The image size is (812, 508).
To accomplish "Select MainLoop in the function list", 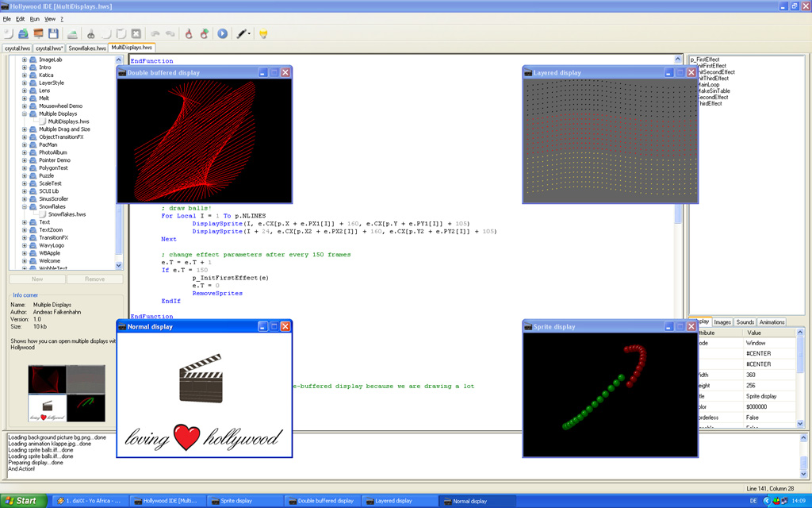I will pos(708,84).
